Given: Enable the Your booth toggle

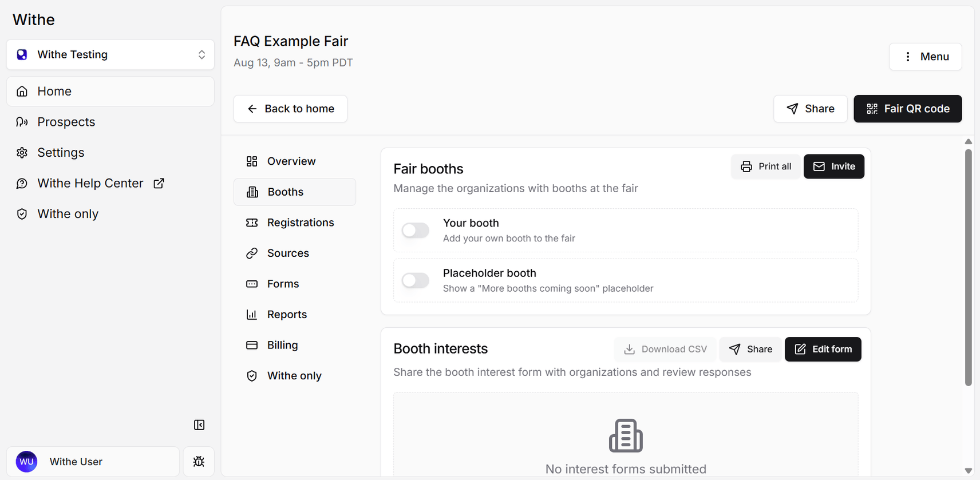Looking at the screenshot, I should tap(416, 231).
